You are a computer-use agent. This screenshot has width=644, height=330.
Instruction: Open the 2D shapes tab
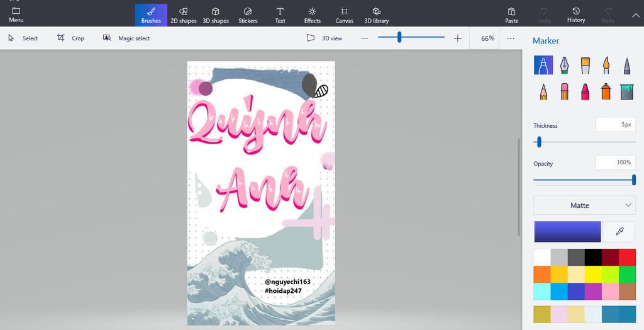click(183, 15)
